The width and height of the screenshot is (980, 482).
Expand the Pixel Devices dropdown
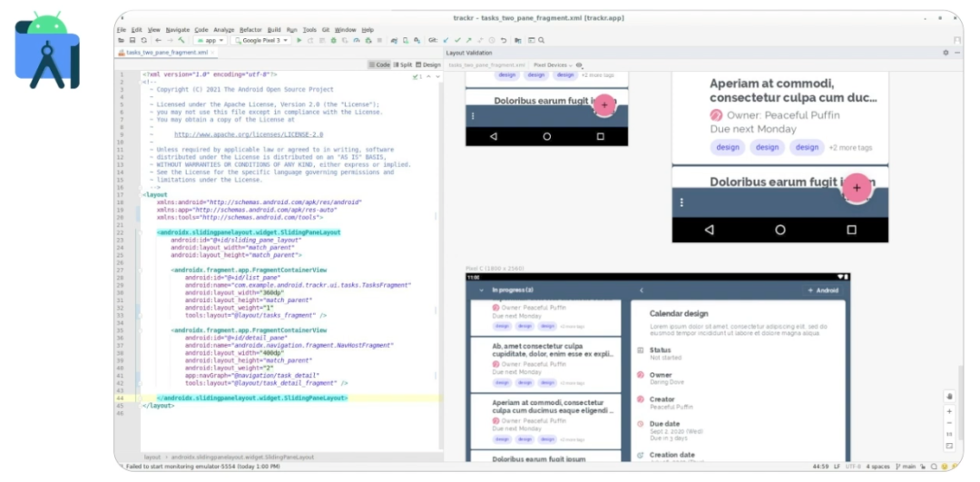[x=553, y=65]
